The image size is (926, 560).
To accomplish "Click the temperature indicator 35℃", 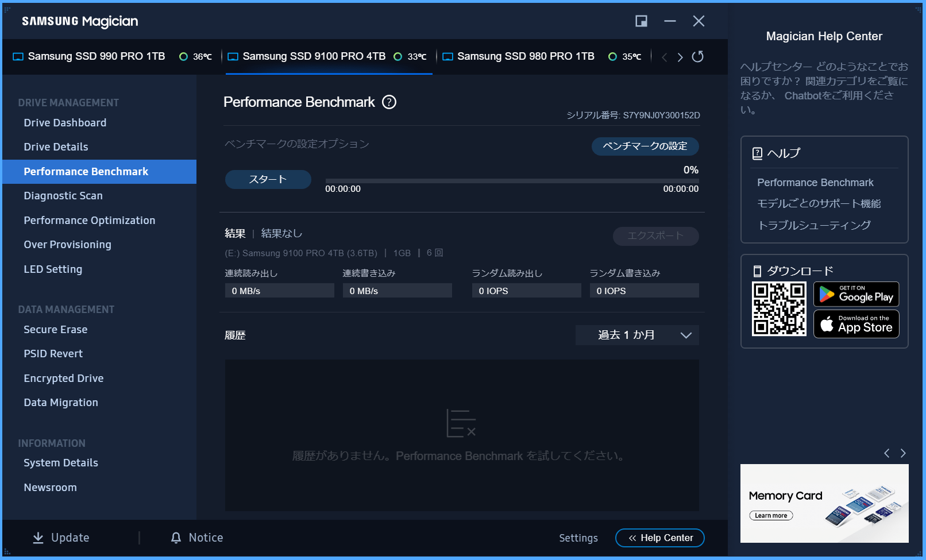I will click(x=625, y=56).
